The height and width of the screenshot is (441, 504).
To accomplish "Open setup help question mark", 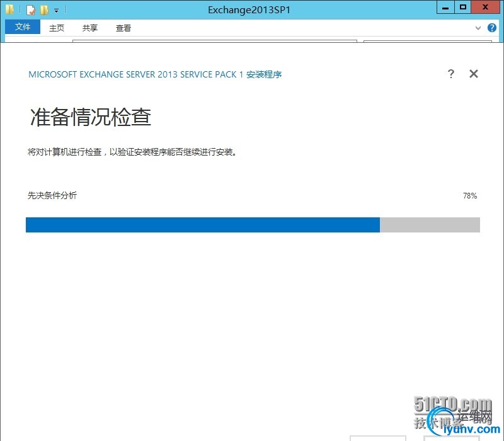I will click(451, 74).
